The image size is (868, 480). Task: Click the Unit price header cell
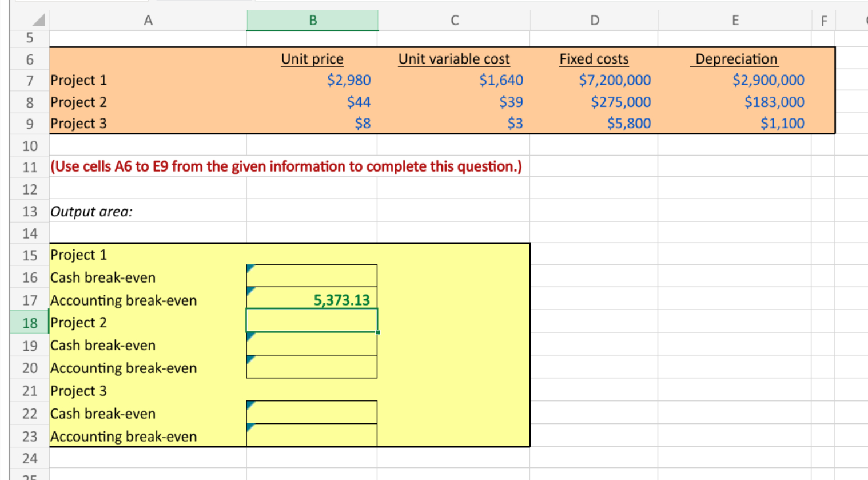pos(312,59)
